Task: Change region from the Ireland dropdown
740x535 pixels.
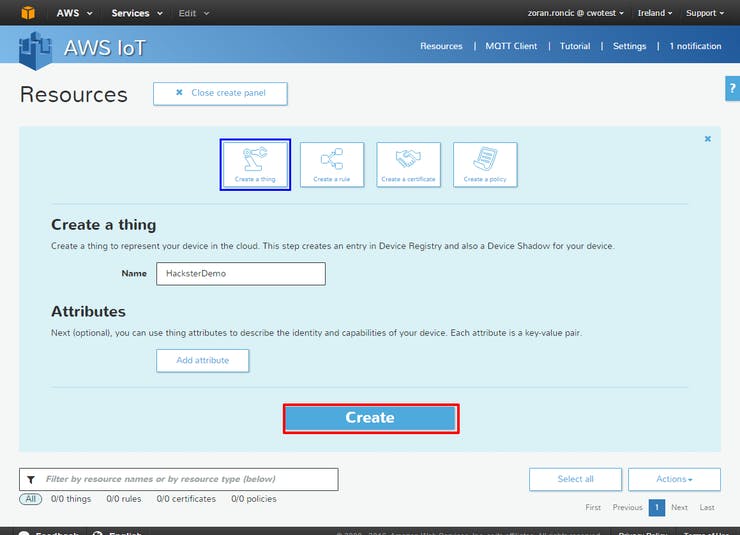Action: point(655,13)
